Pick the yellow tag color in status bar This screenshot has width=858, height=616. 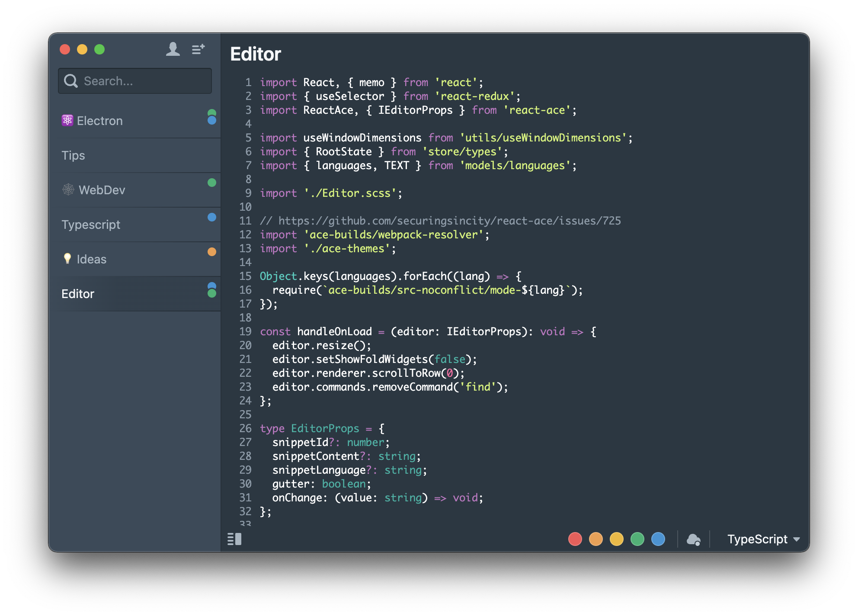[617, 539]
